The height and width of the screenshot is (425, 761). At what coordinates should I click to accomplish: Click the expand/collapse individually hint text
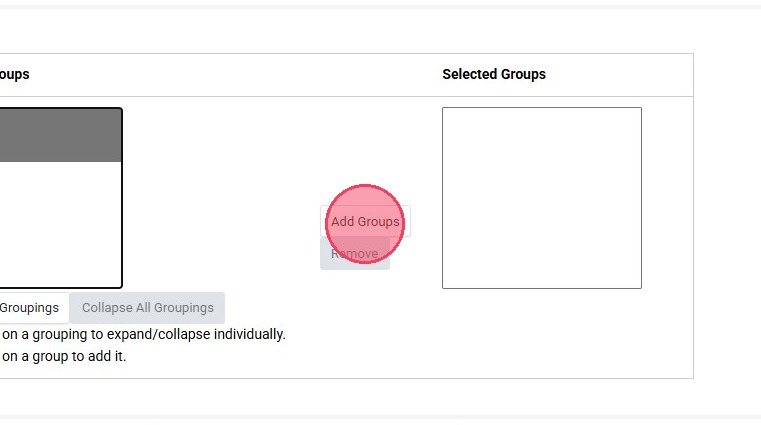pos(143,334)
